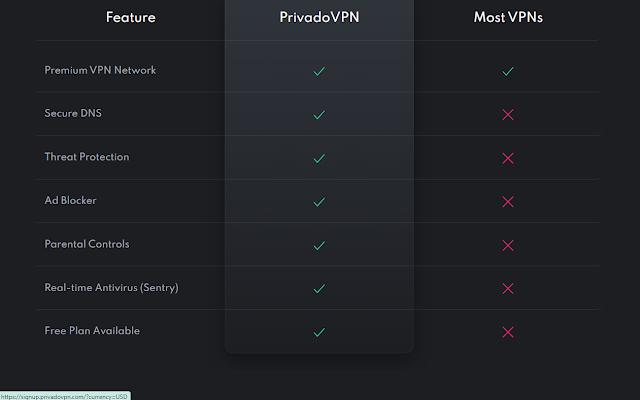Click PrivadoVPN checkmark for Ad Blocker
This screenshot has width=640, height=400.
319,202
